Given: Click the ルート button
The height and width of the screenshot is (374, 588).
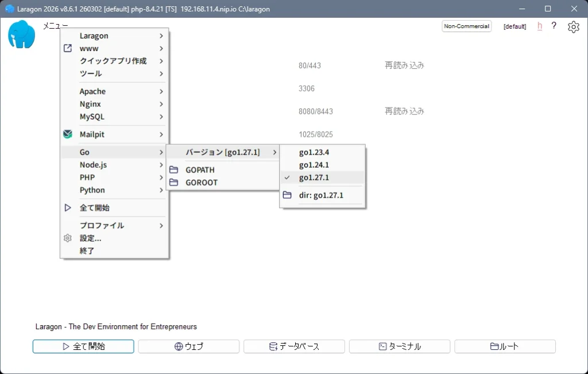Looking at the screenshot, I should point(505,346).
